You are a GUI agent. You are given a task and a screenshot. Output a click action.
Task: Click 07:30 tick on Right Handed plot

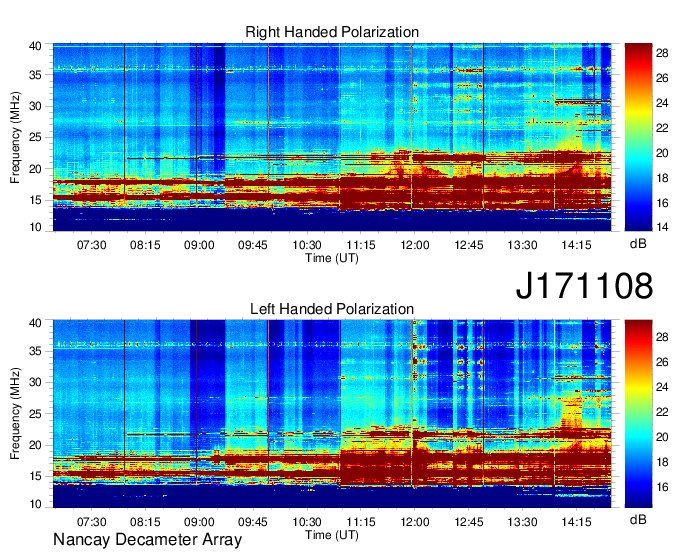click(x=92, y=245)
